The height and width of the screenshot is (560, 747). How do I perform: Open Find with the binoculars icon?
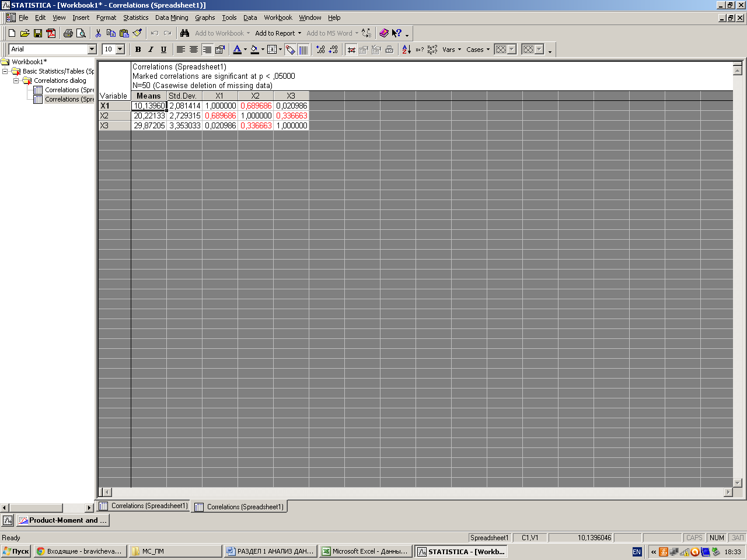coord(185,33)
